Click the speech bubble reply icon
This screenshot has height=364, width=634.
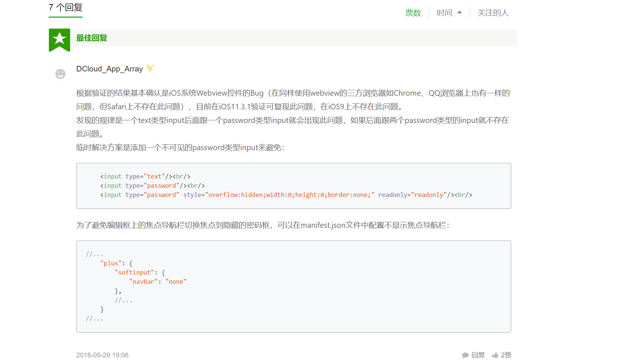pos(465,355)
